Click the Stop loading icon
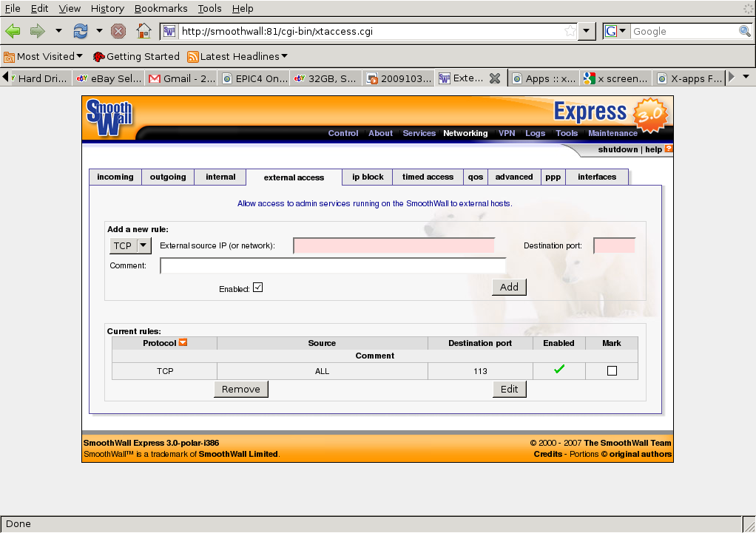The image size is (756, 533). tap(118, 31)
